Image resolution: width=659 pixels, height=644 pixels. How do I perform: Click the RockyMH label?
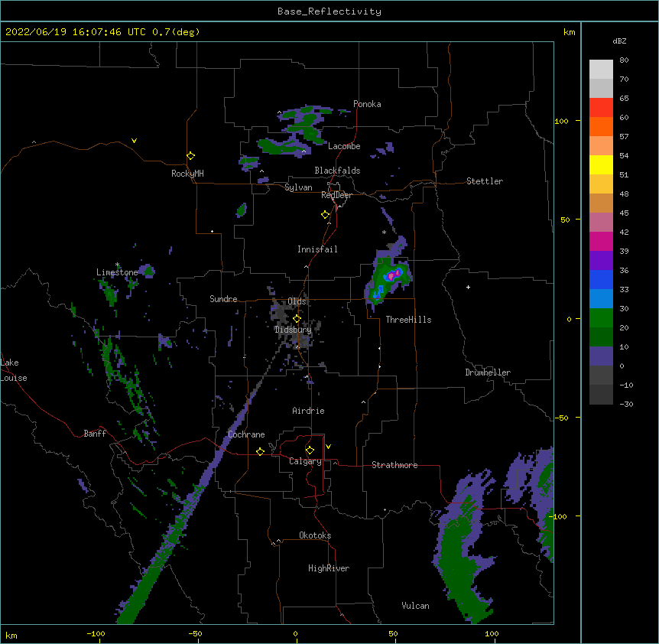point(187,174)
